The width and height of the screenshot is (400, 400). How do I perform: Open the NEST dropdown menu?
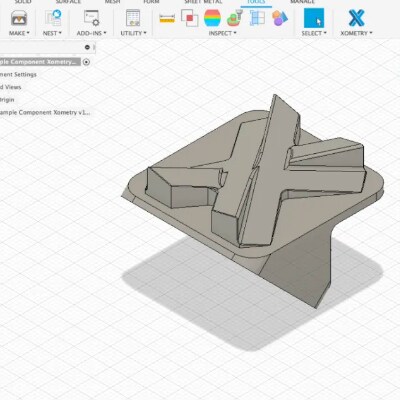pos(52,33)
